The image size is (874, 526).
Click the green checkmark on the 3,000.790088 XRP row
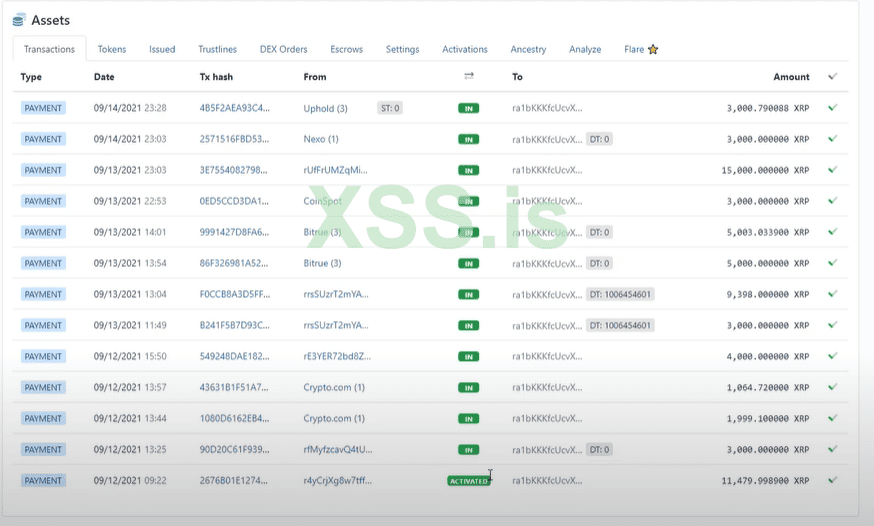(832, 108)
